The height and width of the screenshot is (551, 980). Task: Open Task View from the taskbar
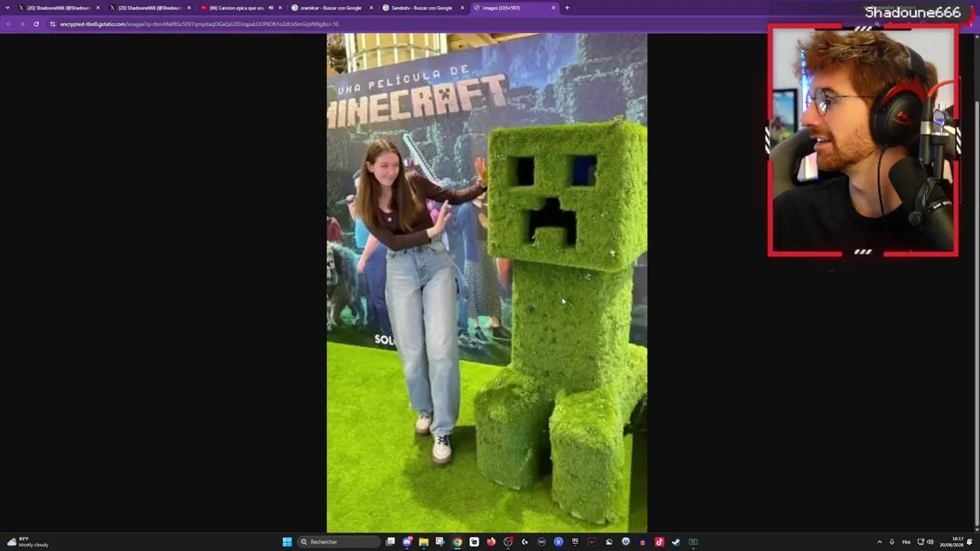click(x=390, y=542)
